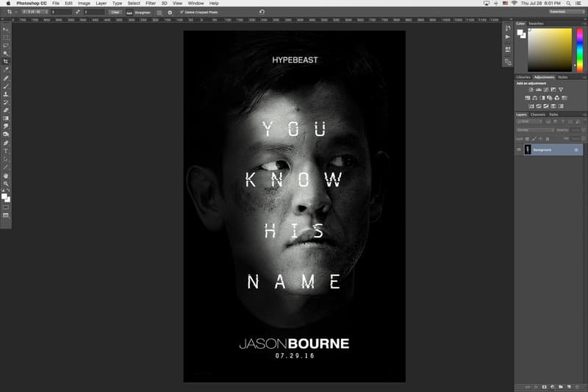
Task: Open the workspace Essentials dropdown
Action: click(x=567, y=12)
